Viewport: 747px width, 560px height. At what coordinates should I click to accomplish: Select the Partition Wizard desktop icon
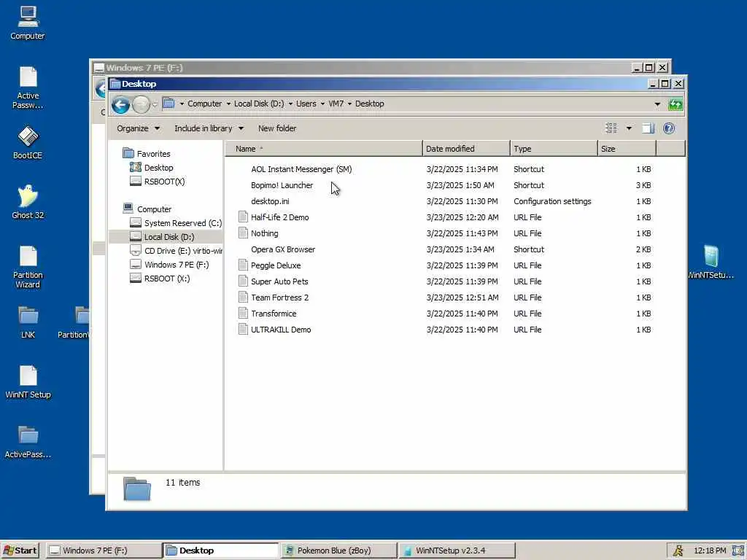coord(28,267)
